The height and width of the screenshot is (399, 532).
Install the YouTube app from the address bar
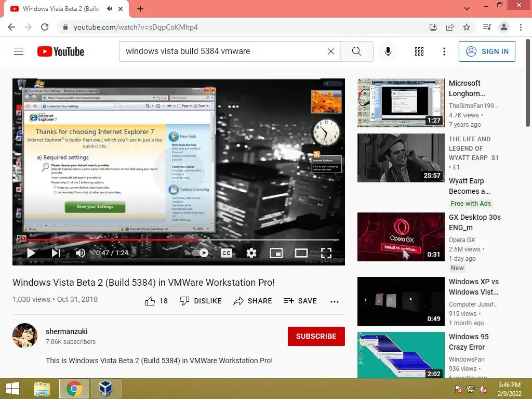point(433,27)
